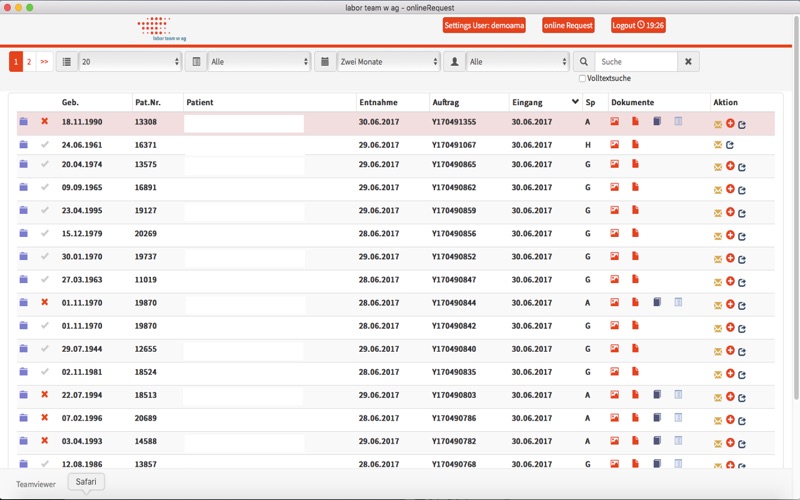Click the list icon beside page size
The width and height of the screenshot is (800, 500).
tap(66, 62)
